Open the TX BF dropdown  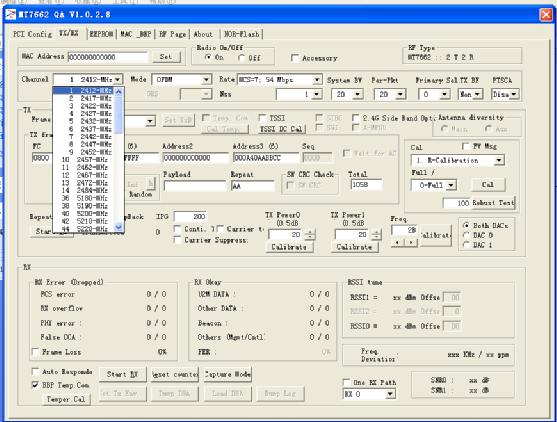[478, 94]
